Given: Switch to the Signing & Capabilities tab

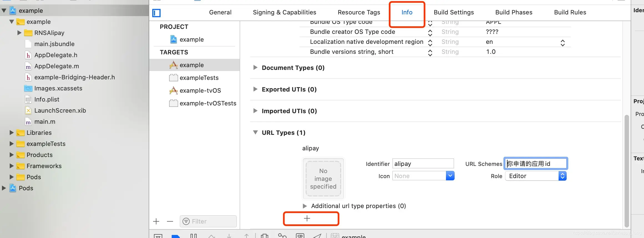Looking at the screenshot, I should tap(284, 12).
